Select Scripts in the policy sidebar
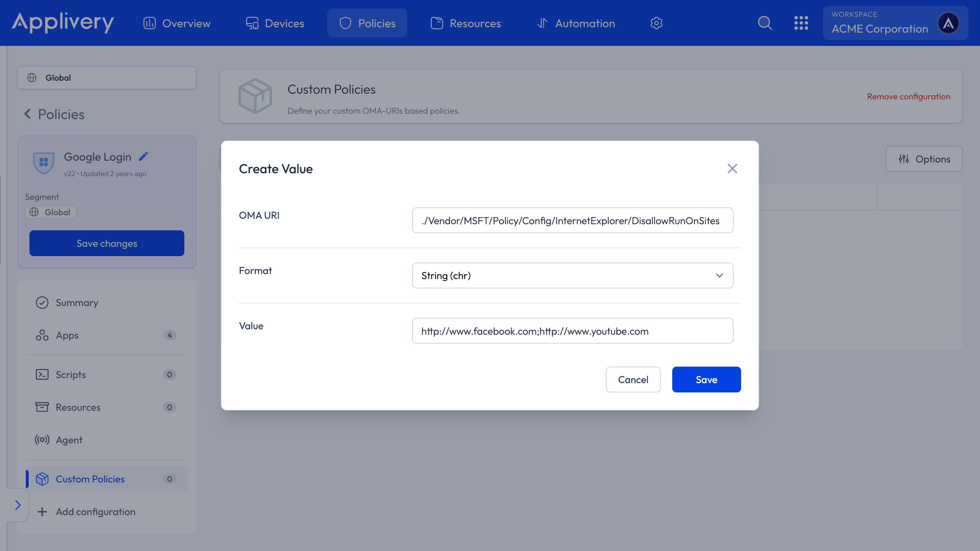Viewport: 980px width, 551px height. (71, 375)
